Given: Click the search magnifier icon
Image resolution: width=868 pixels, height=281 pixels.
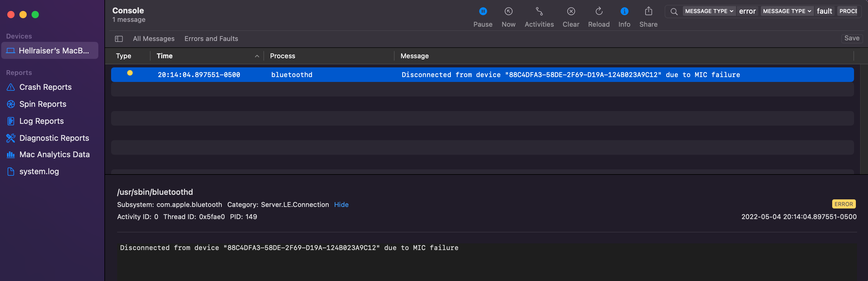Looking at the screenshot, I should click(673, 12).
